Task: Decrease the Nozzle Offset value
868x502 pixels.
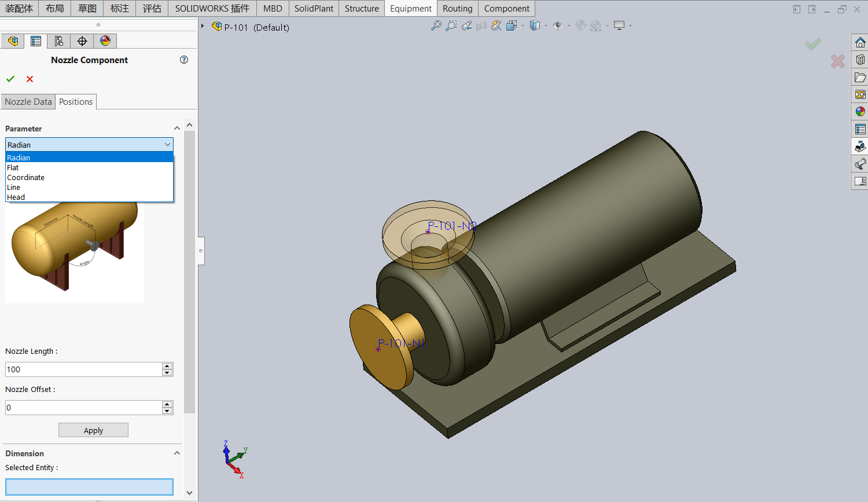Action: click(167, 411)
